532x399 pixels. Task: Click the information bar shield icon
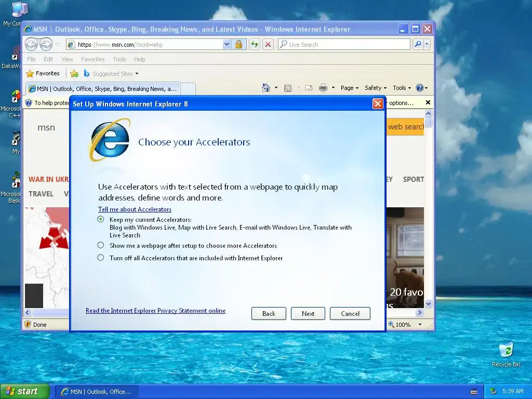click(29, 103)
